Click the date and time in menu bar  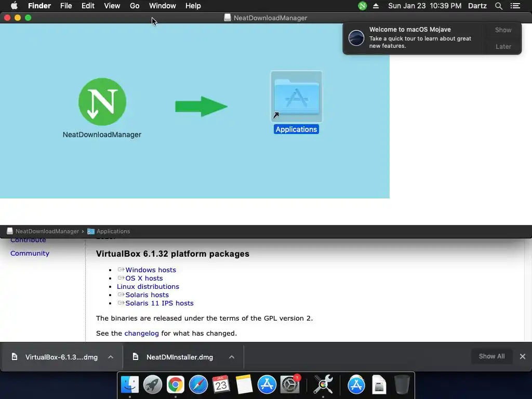(424, 6)
